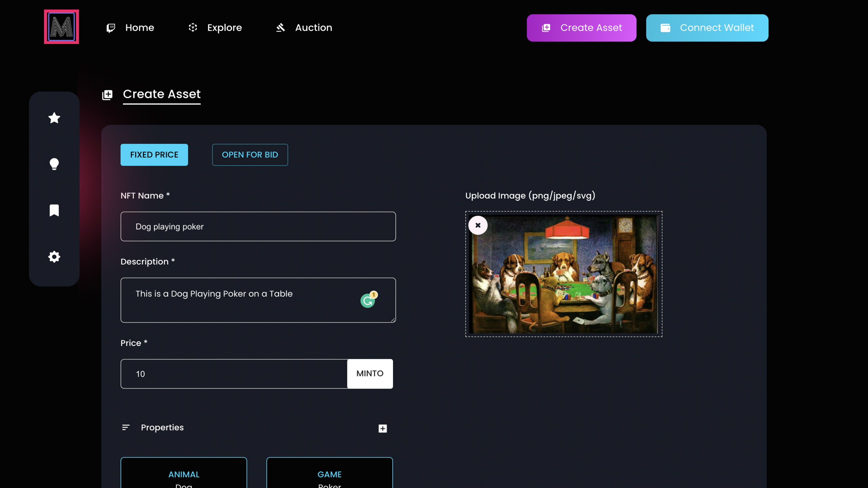The height and width of the screenshot is (488, 868).
Task: Click the Price input showing 10
Action: coord(234,374)
